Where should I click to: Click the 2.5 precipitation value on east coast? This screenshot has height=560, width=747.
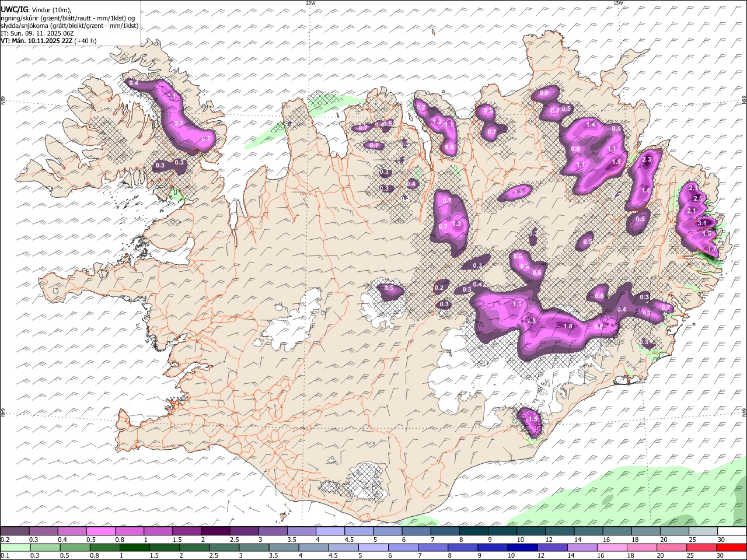click(697, 199)
